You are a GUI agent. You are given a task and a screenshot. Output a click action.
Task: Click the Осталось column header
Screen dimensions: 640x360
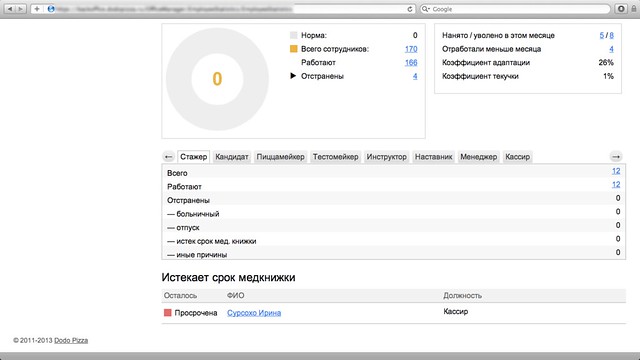coord(180,296)
